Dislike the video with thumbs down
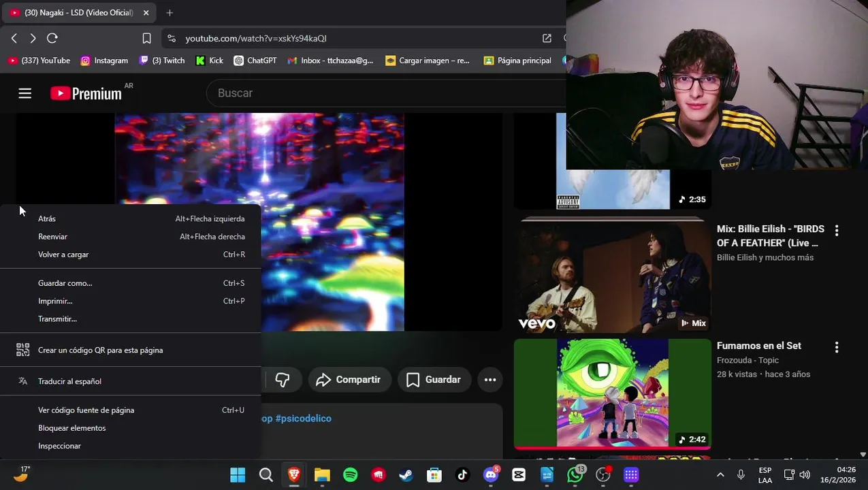The height and width of the screenshot is (490, 868). [283, 380]
